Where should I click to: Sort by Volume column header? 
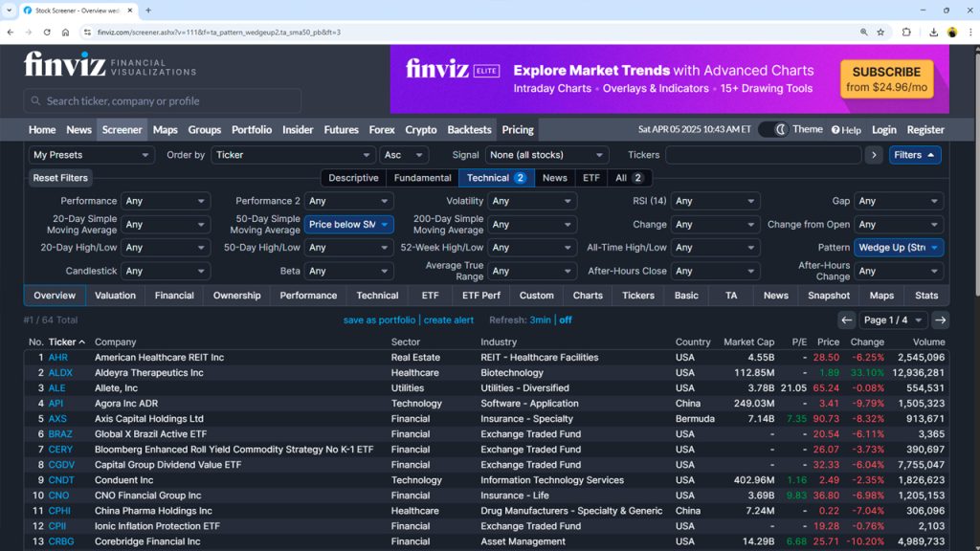click(928, 342)
